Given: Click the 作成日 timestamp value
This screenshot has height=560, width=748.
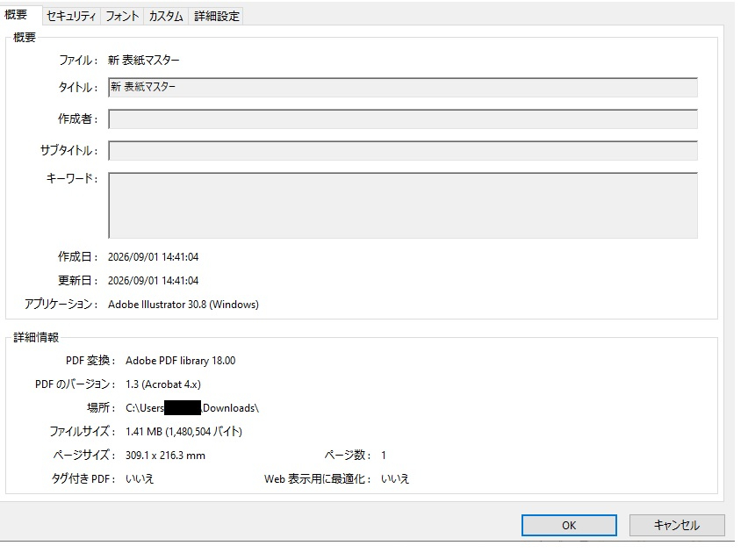Looking at the screenshot, I should click(153, 256).
